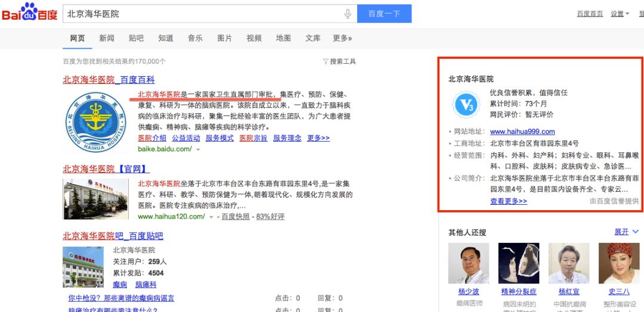The image size is (644, 312).
Task: Switch to the 知道 tab
Action: click(166, 38)
